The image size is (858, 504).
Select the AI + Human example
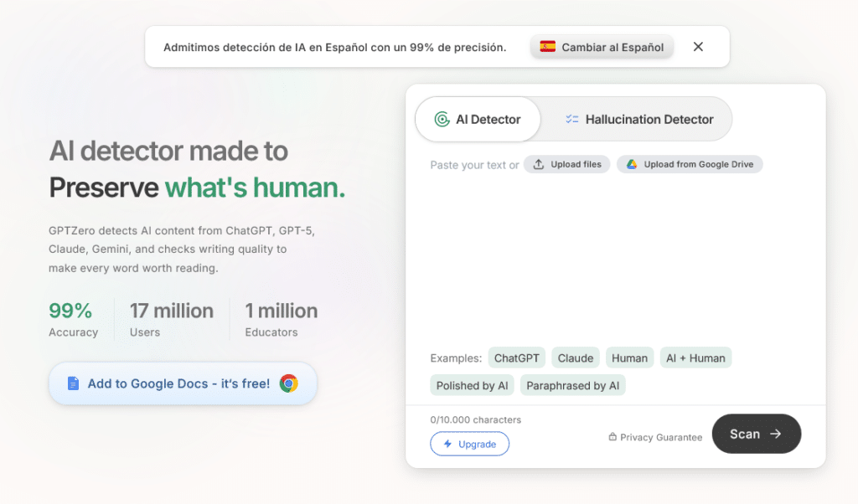695,358
